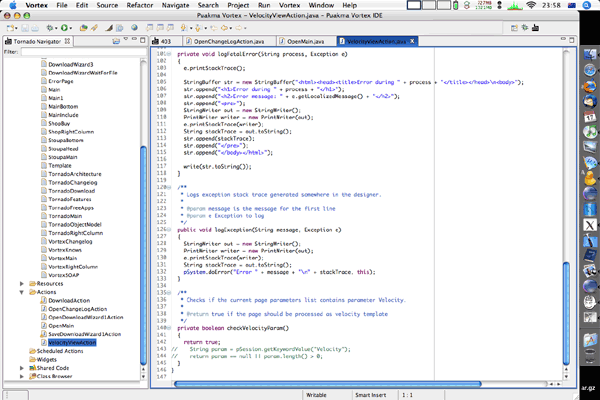Open the Navigate menu
Screen dimensions: 600x400
pos(175,5)
